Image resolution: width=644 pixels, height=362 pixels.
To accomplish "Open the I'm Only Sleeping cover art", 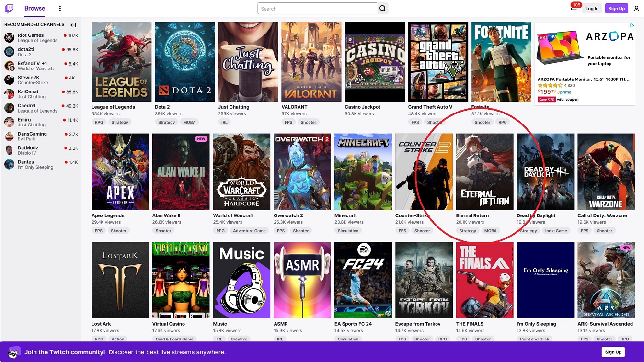I will (x=545, y=280).
